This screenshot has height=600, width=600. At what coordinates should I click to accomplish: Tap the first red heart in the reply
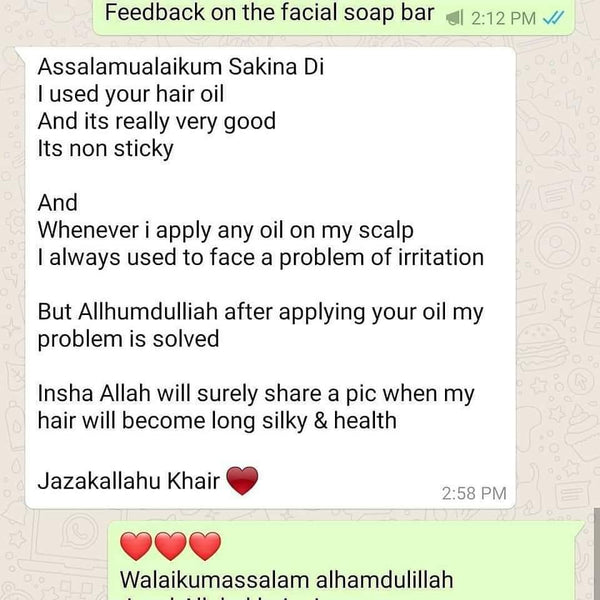pyautogui.click(x=136, y=546)
